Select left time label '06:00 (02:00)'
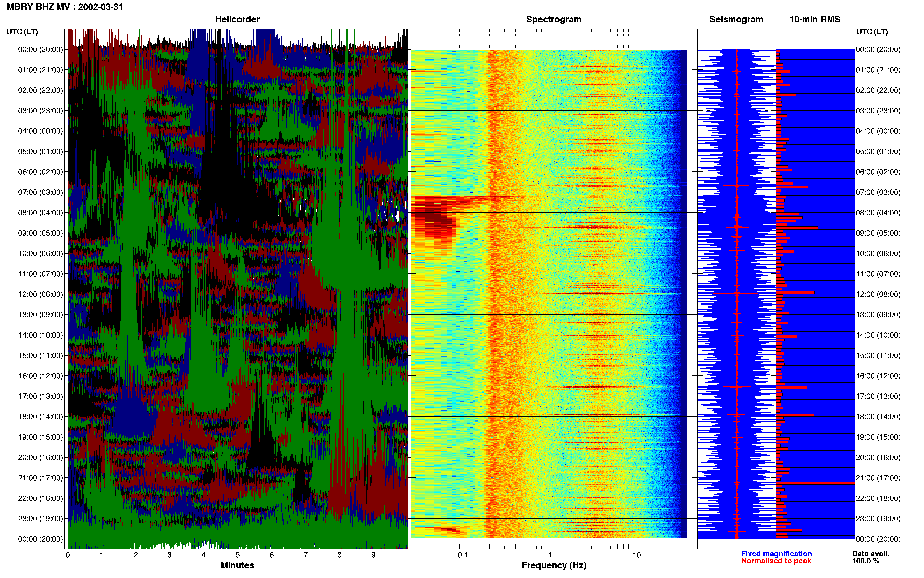This screenshot has height=578, width=924. coord(41,172)
